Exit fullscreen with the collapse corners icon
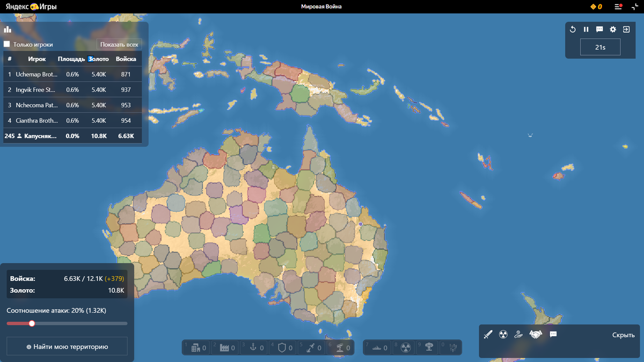 (634, 6)
